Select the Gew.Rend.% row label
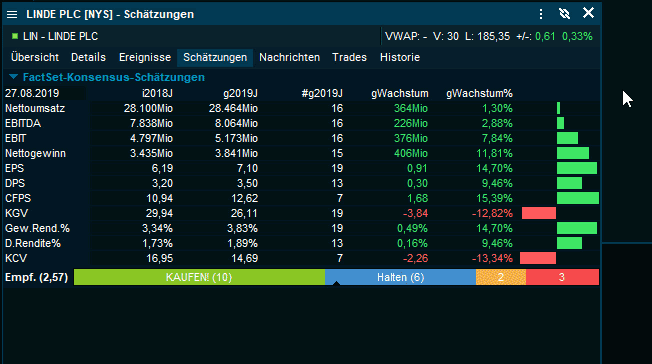This screenshot has width=652, height=364. pos(37,228)
